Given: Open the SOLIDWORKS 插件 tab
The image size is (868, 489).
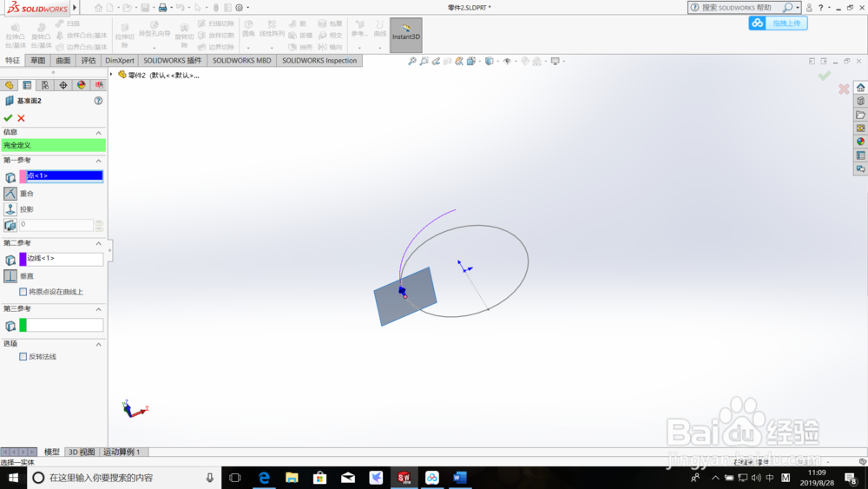Looking at the screenshot, I should point(173,60).
